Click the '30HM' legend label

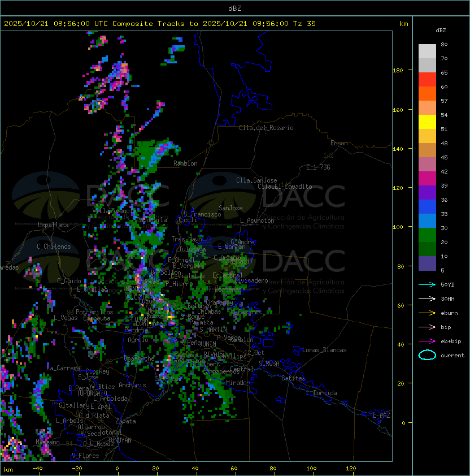pos(447,298)
